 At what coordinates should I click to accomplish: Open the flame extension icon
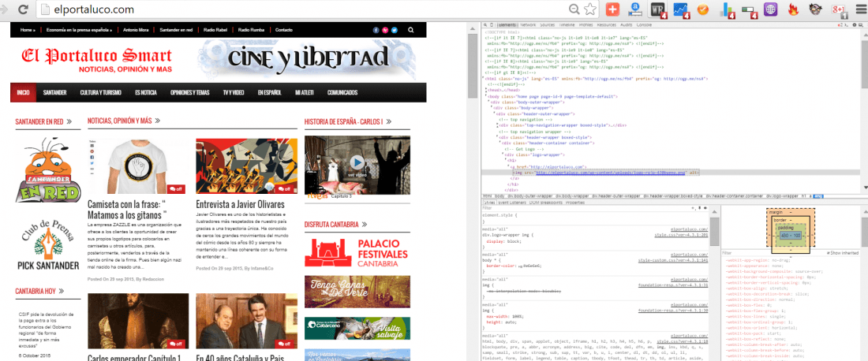pos(792,9)
